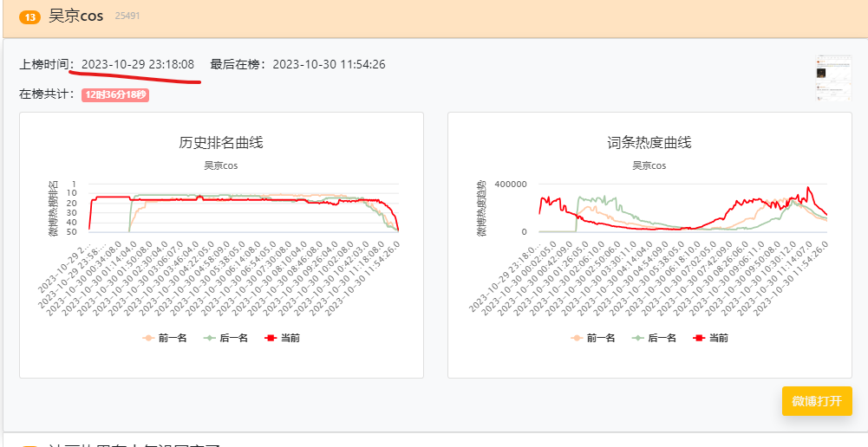Click the heat count 25491

(x=127, y=16)
